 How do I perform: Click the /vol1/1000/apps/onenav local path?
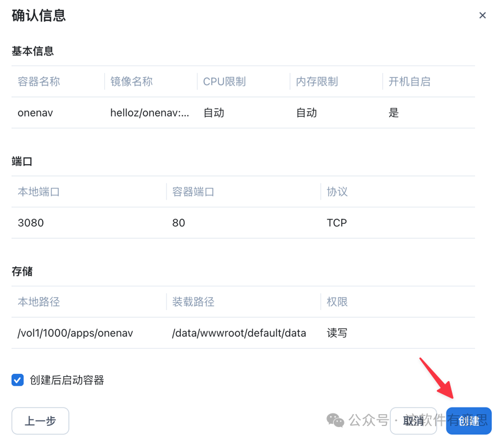pos(75,333)
